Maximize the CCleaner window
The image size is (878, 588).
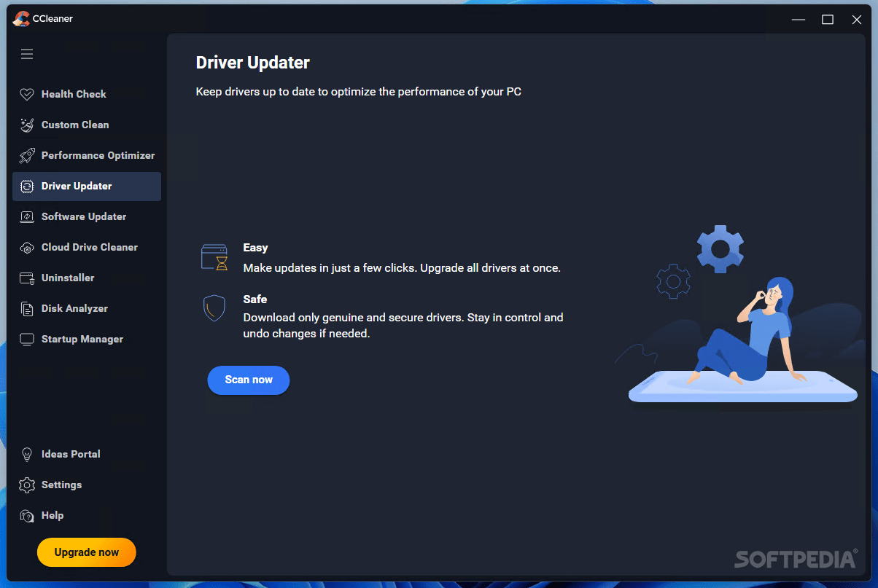coord(828,19)
